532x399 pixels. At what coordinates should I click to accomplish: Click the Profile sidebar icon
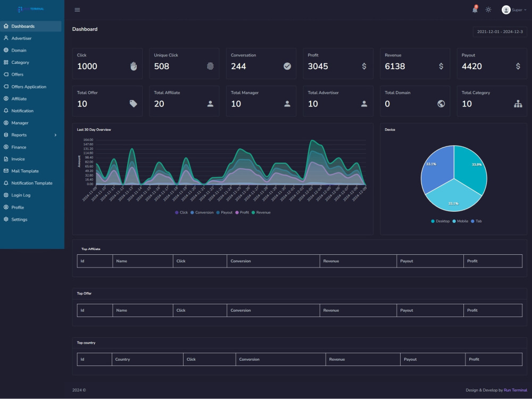[6, 207]
